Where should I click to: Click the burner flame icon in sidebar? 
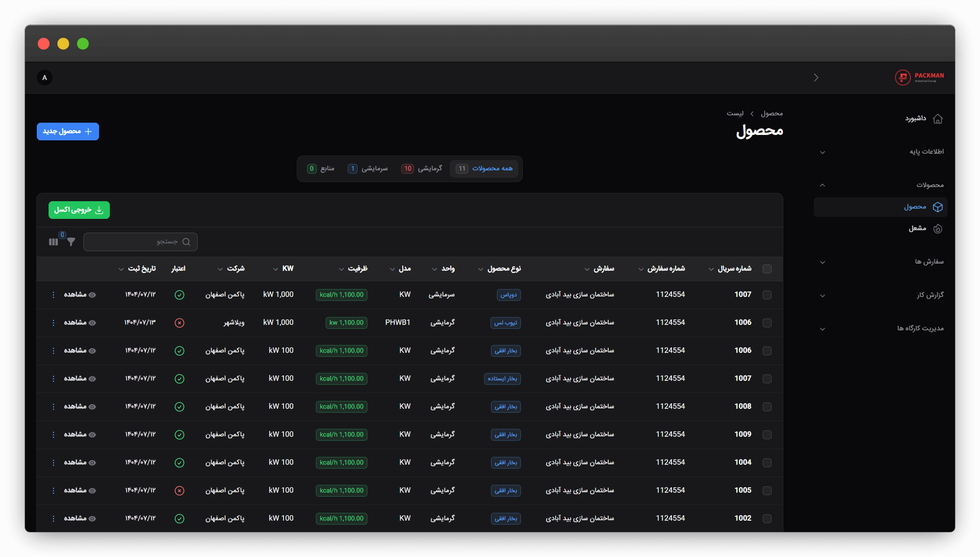pos(937,229)
